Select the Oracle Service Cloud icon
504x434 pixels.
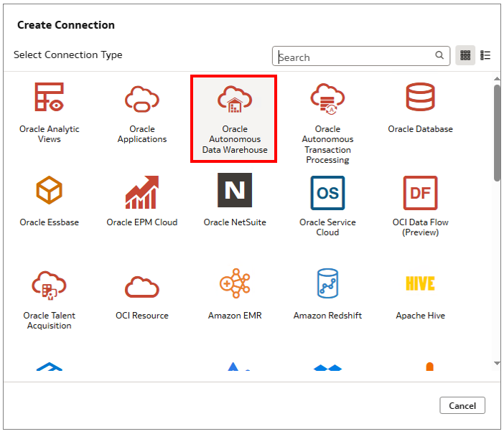tap(327, 192)
